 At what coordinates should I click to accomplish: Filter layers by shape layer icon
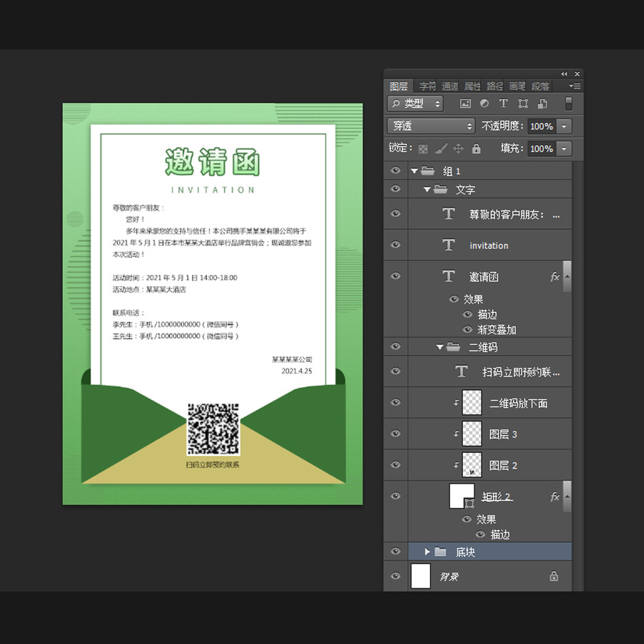point(523,104)
